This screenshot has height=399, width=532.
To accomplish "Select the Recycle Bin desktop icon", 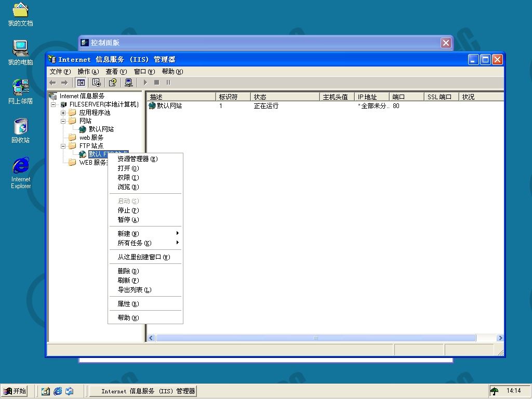I will click(x=20, y=130).
